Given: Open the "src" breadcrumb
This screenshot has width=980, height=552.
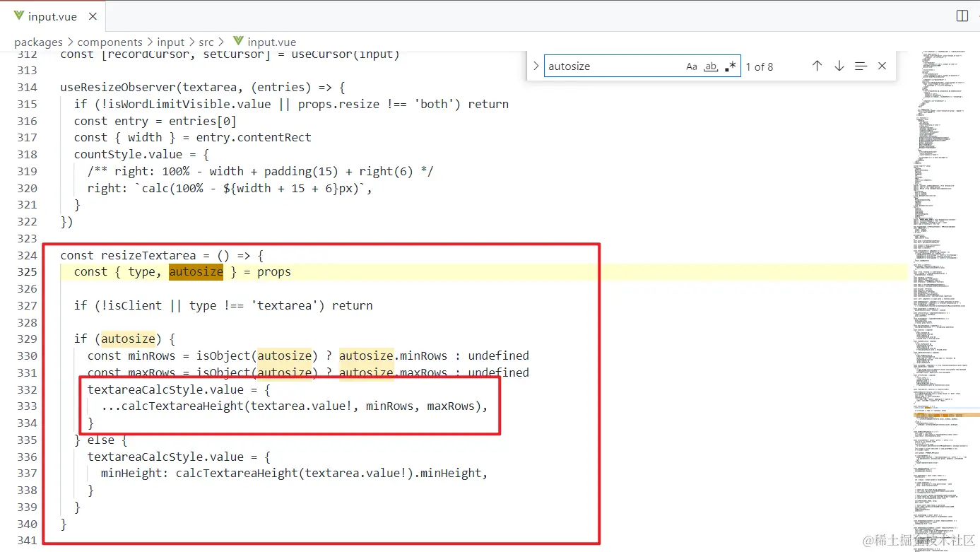Looking at the screenshot, I should click(206, 42).
